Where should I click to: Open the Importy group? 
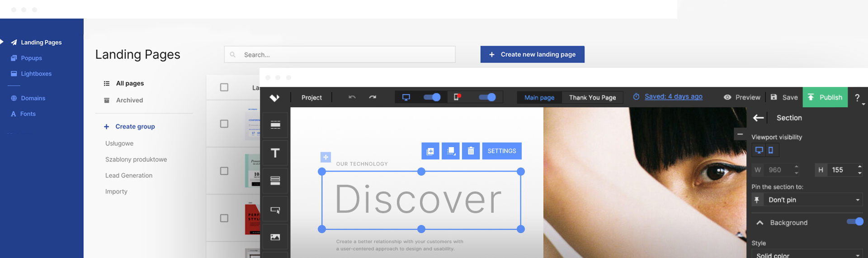[116, 191]
